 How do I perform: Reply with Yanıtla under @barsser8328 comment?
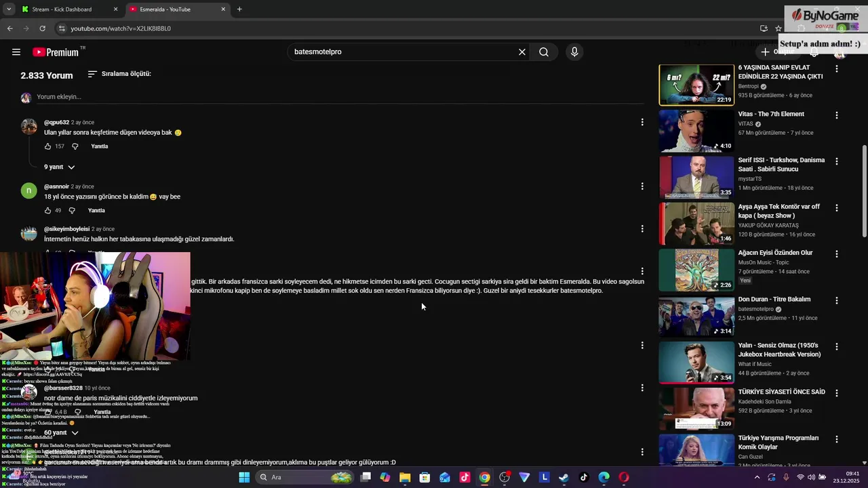(102, 412)
